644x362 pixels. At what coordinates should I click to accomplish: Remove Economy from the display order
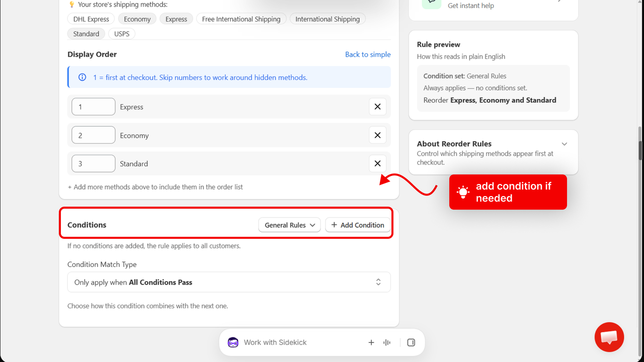click(377, 135)
